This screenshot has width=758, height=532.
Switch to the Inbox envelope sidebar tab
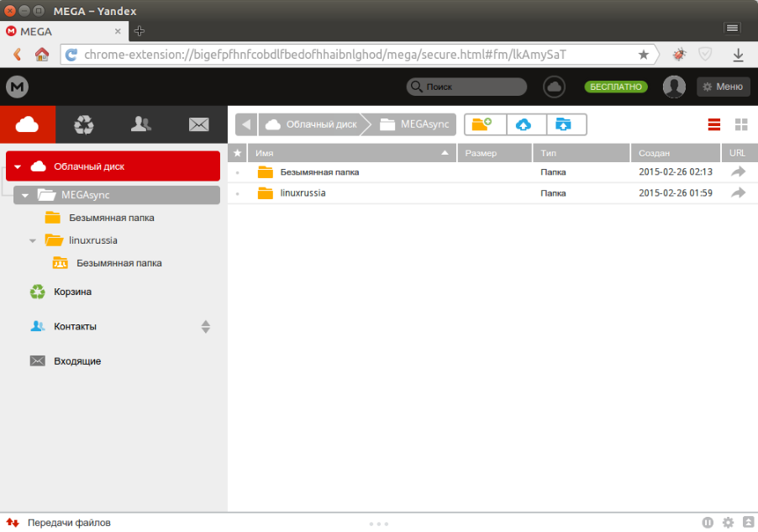click(198, 124)
